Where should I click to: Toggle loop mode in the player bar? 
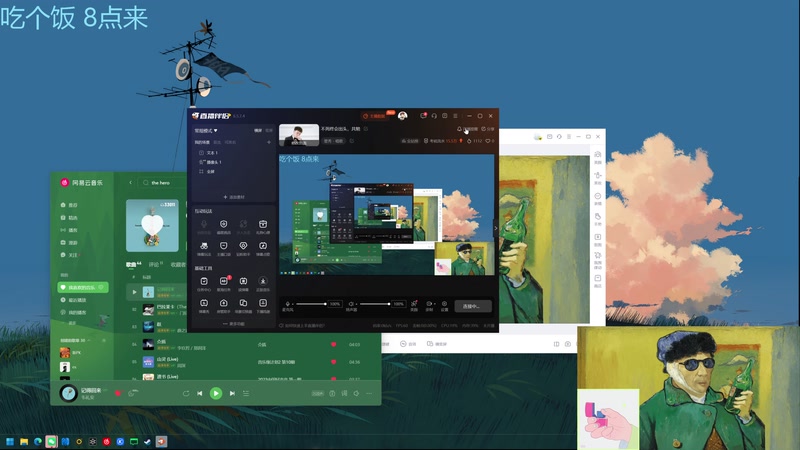click(186, 393)
